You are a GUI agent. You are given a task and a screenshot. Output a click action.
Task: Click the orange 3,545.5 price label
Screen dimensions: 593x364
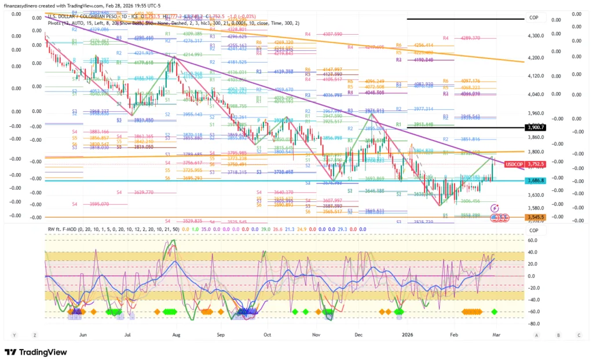coord(536,218)
